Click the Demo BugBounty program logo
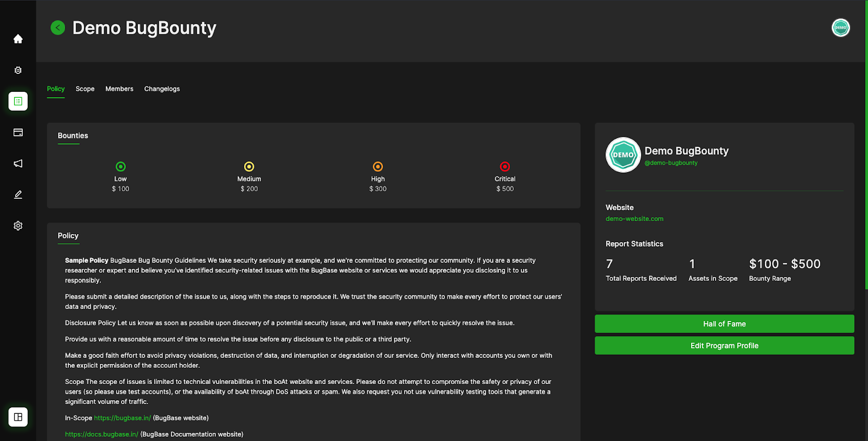The image size is (868, 441). pyautogui.click(x=623, y=155)
